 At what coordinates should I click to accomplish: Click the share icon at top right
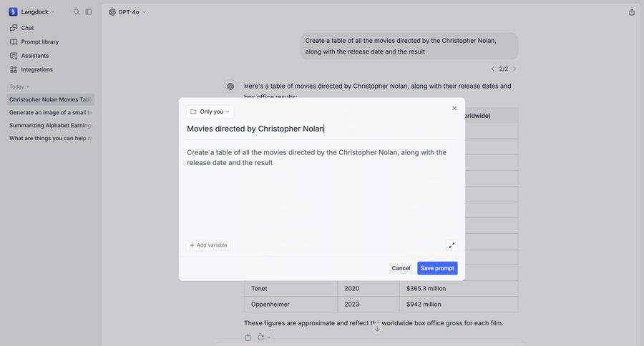[632, 12]
